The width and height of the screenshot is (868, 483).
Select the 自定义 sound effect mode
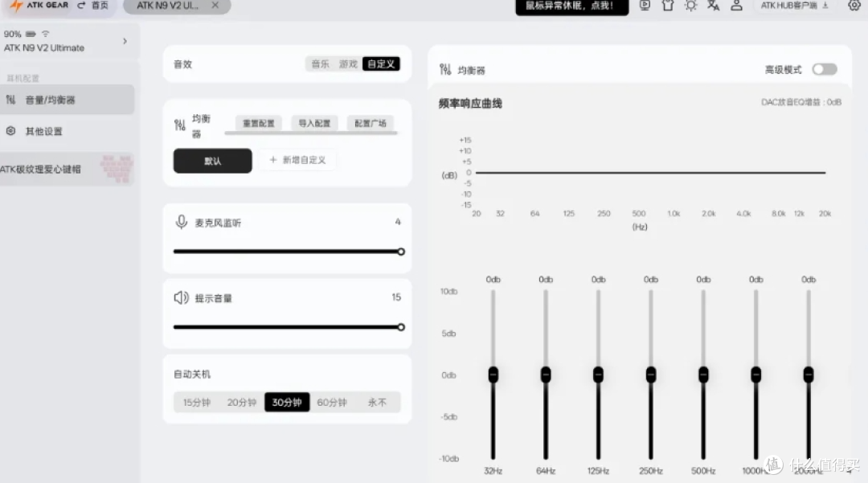point(381,64)
